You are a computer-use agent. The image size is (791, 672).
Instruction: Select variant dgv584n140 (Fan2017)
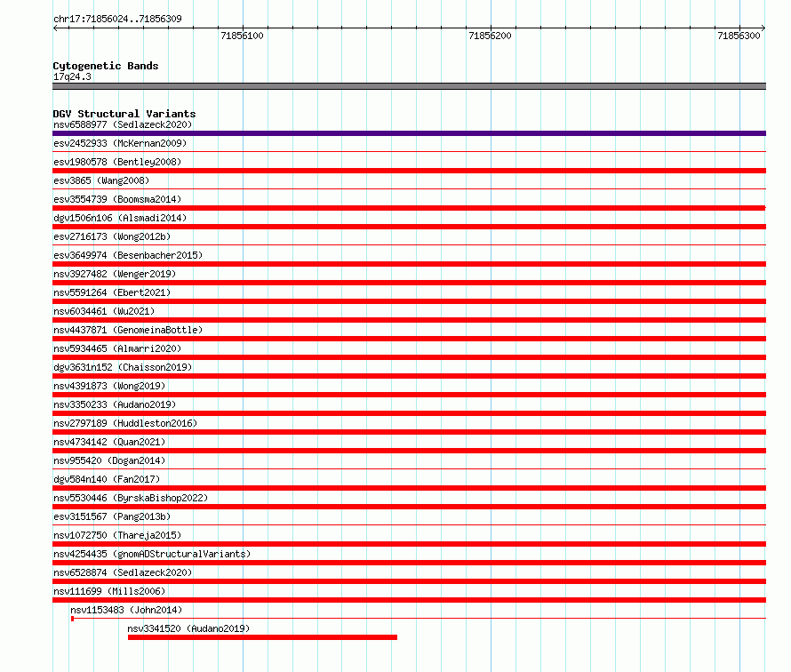click(107, 479)
